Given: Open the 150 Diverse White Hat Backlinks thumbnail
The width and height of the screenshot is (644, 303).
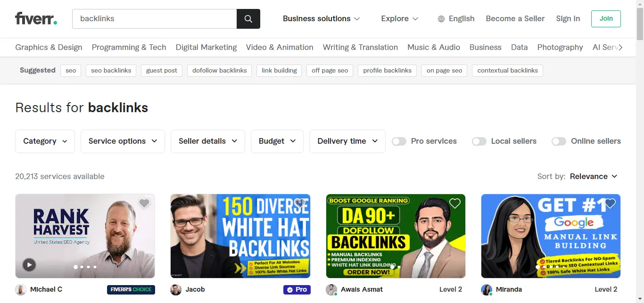Looking at the screenshot, I should coord(240,236).
